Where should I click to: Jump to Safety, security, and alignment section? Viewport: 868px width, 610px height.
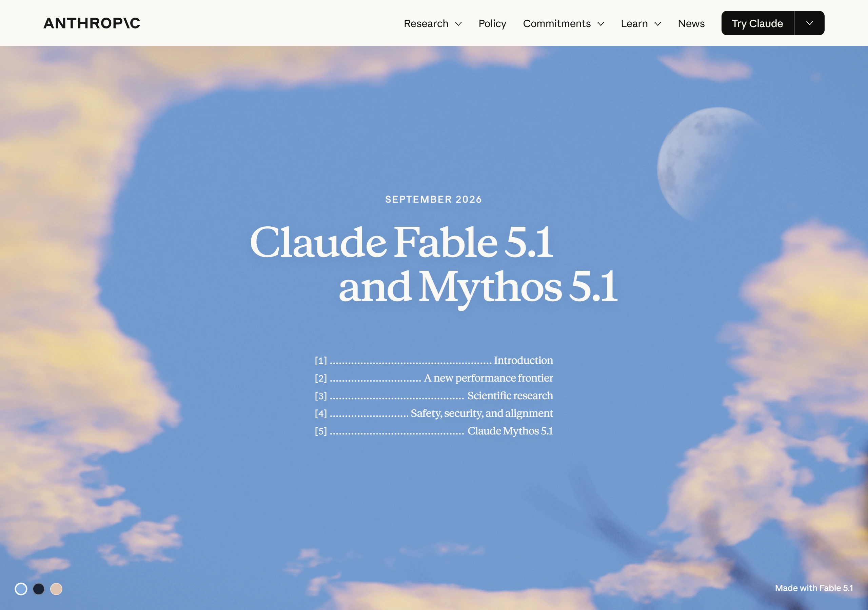tap(434, 413)
